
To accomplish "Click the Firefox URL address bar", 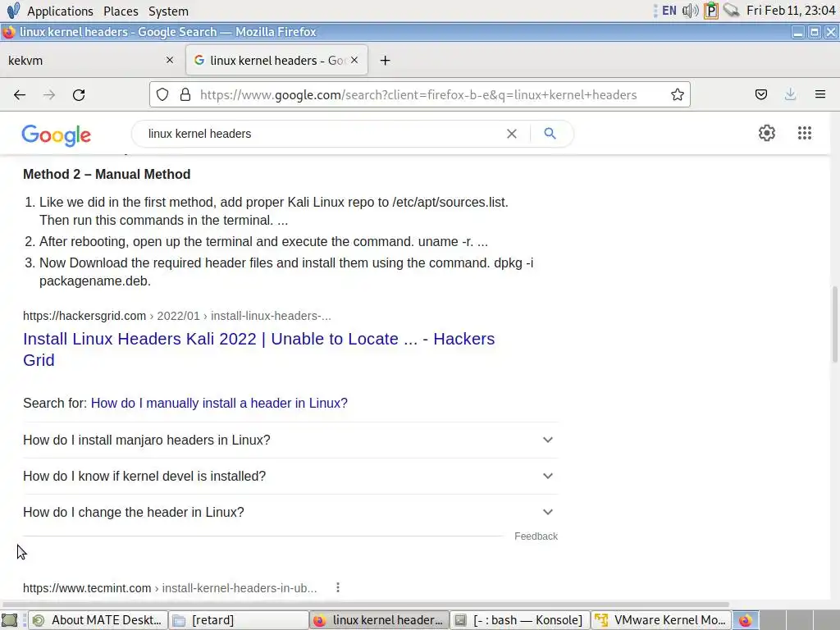I will tap(418, 95).
